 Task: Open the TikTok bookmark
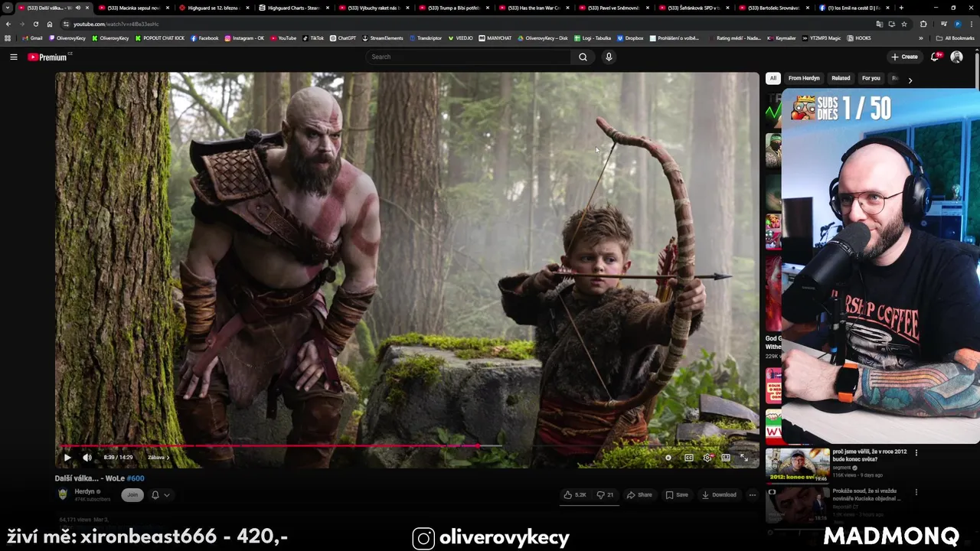tap(313, 38)
